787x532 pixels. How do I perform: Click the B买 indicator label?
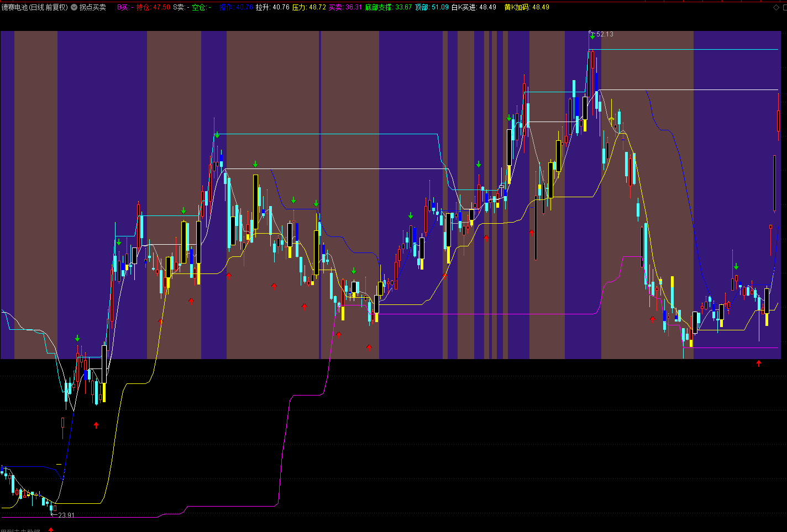[125, 7]
